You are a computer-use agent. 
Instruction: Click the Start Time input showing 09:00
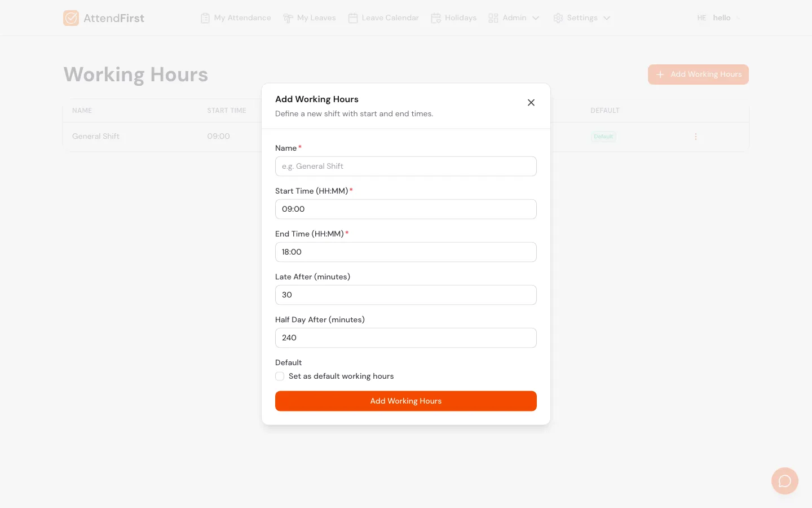click(405, 209)
